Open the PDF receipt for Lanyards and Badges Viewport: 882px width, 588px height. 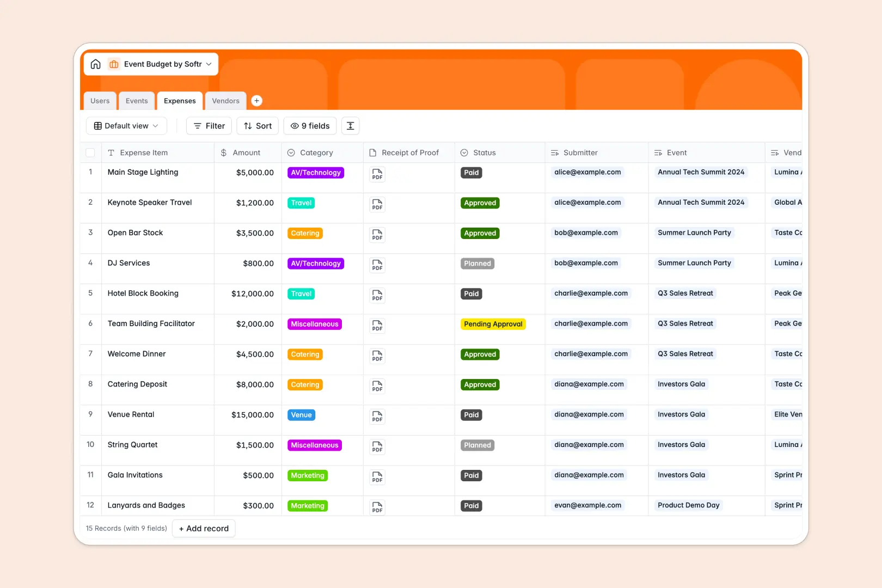click(x=377, y=507)
